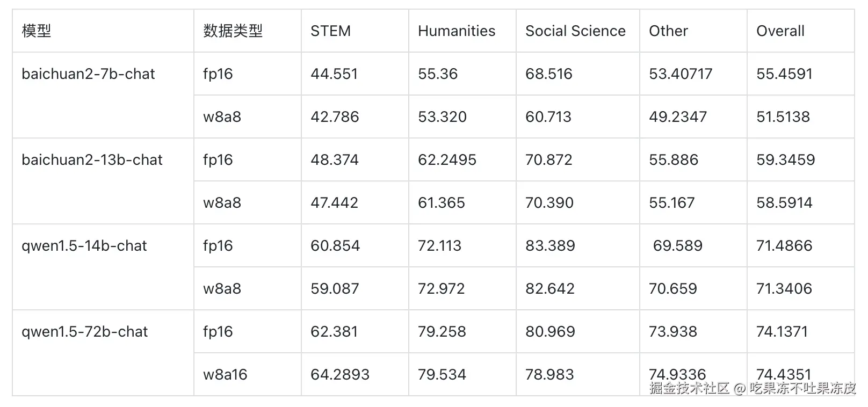The width and height of the screenshot is (868, 407).
Task: Click the baichuan2-13b-chat model cell
Action: point(92,160)
